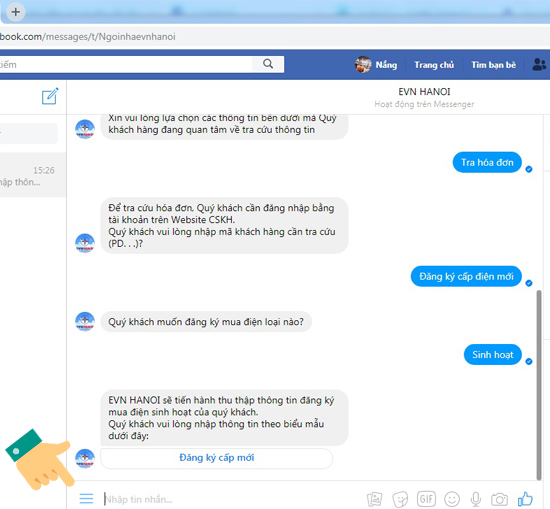Click the Facebook search box
This screenshot has width=550, height=509.
coord(126,64)
